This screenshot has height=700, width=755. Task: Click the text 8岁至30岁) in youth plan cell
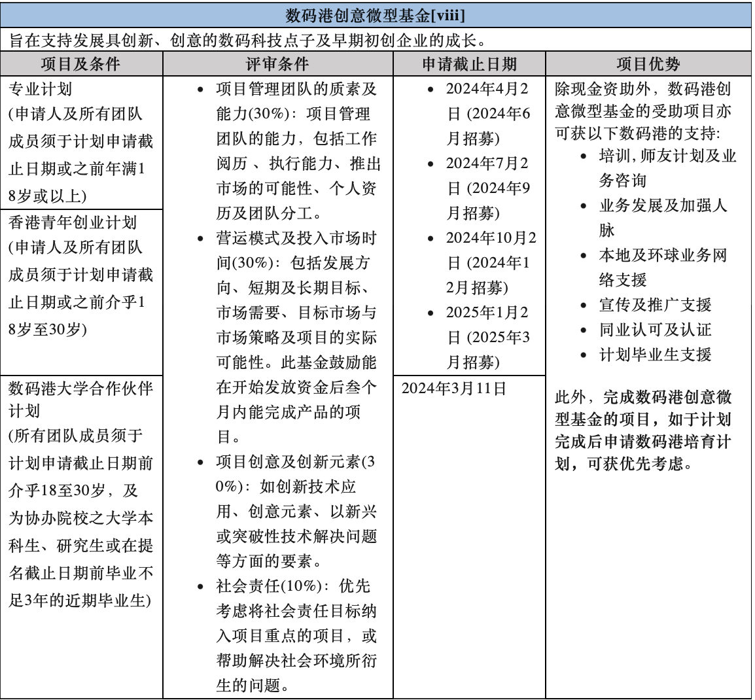point(48,330)
